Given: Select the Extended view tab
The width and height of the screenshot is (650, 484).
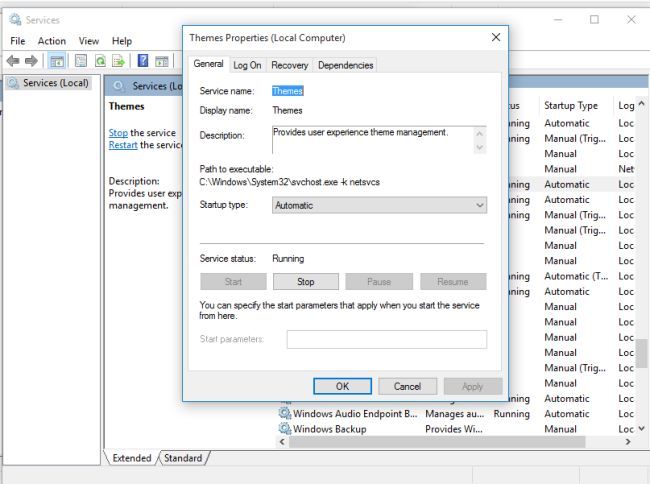Looking at the screenshot, I should coord(132,458).
